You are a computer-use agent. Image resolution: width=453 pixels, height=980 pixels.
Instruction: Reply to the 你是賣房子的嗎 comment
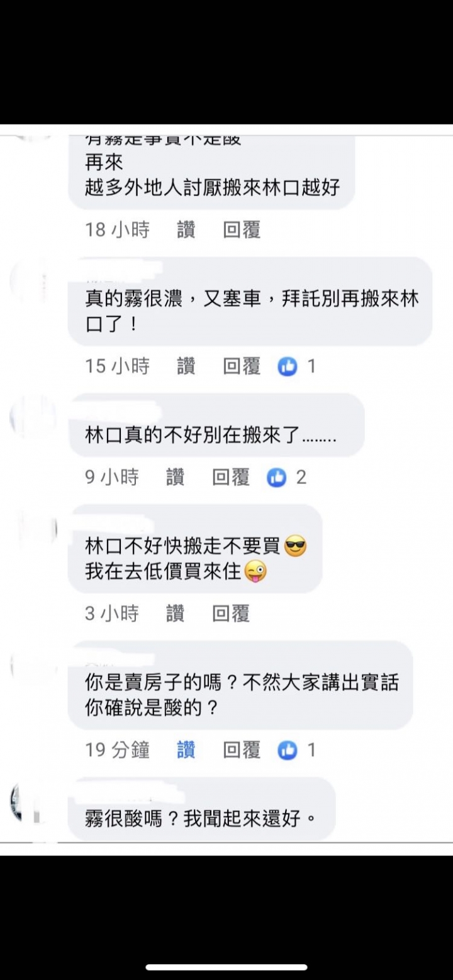pyautogui.click(x=242, y=749)
